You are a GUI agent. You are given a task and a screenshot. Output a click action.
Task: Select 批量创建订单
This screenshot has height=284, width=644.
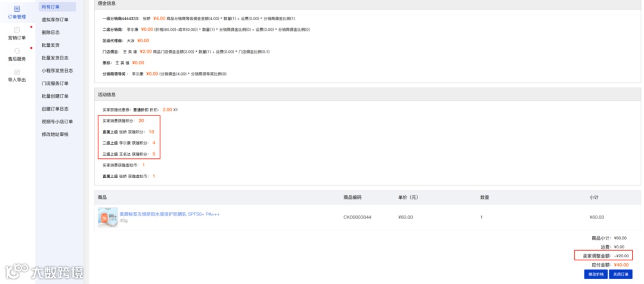(x=55, y=96)
